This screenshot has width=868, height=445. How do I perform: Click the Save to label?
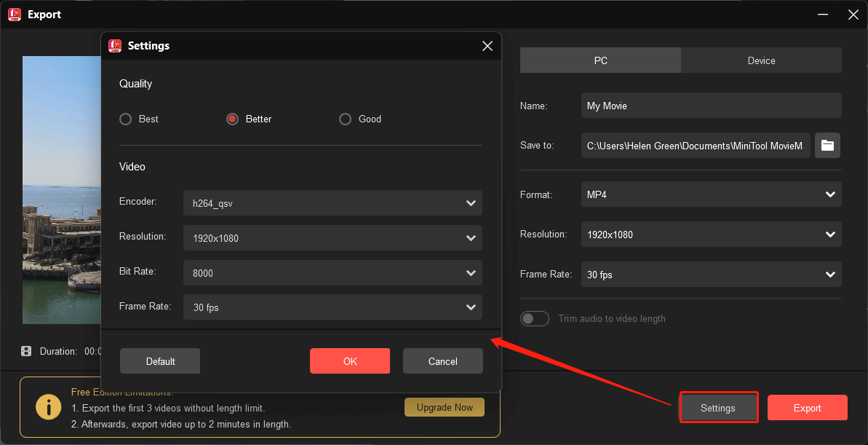[x=537, y=145]
